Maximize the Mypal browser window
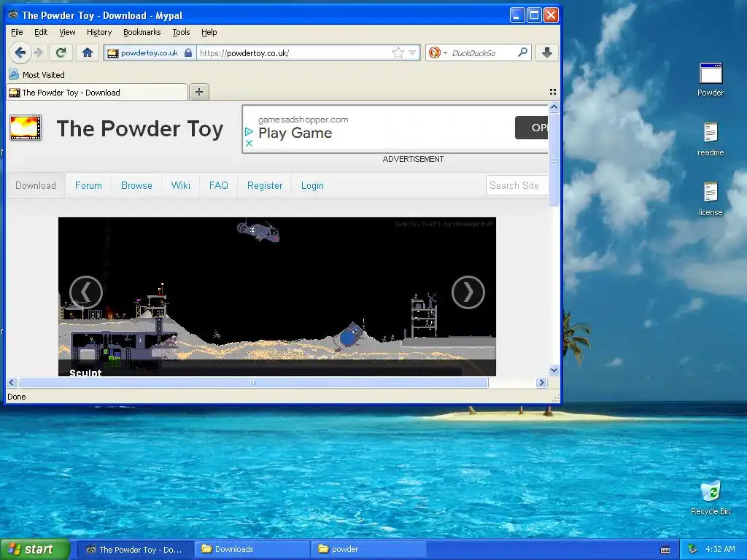 (x=534, y=15)
